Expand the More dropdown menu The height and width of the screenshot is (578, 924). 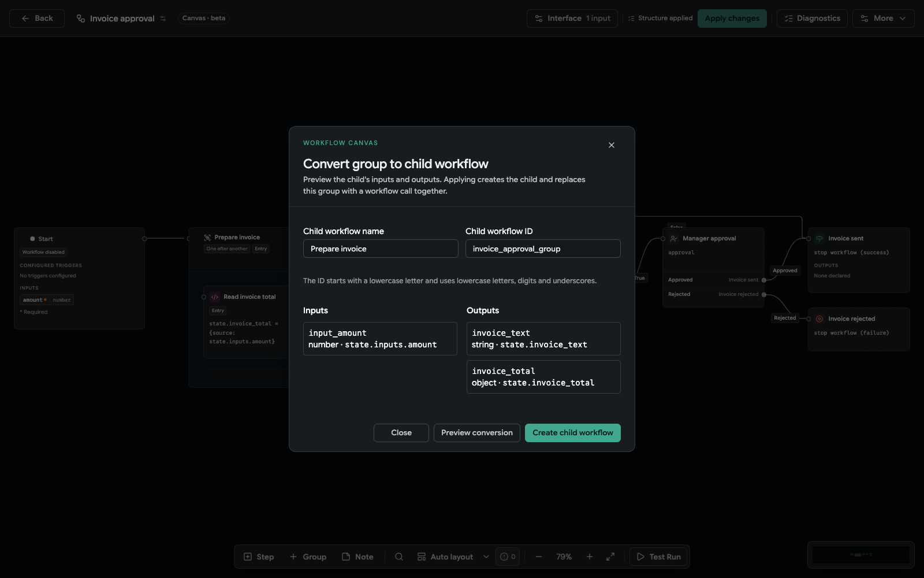pyautogui.click(x=884, y=18)
